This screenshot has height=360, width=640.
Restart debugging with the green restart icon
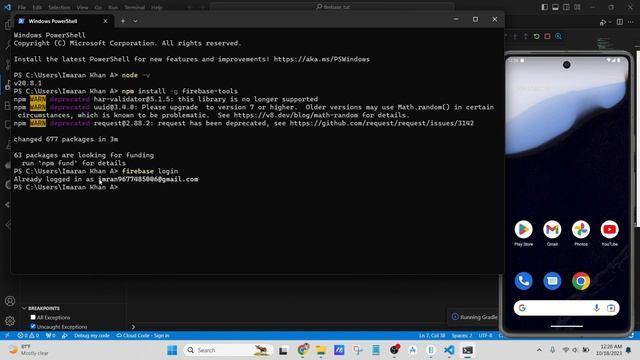tap(536, 36)
